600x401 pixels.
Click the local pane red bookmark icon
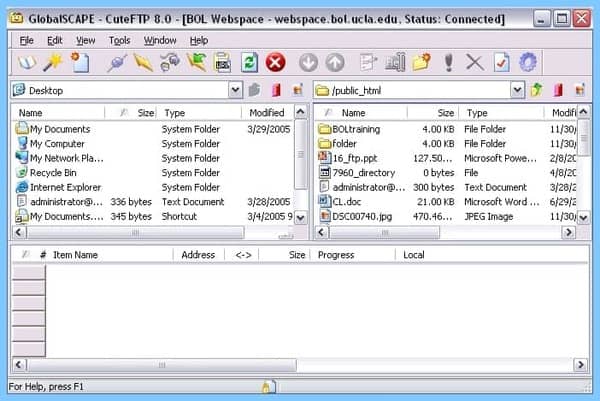click(x=276, y=90)
